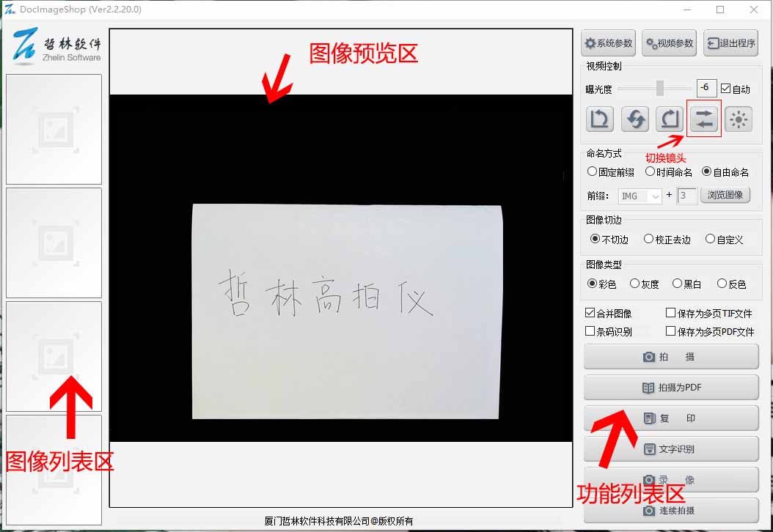Click the 浏览图像 browse button
773x532 pixels.
(725, 196)
